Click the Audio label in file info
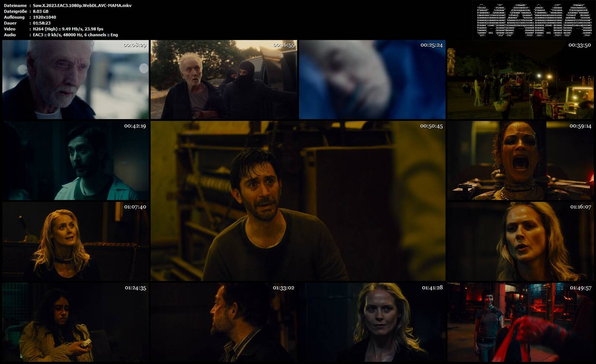The width and height of the screenshot is (596, 364). coord(10,35)
